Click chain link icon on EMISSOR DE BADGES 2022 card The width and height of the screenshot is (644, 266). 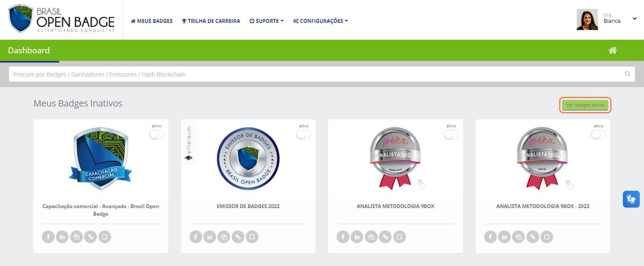tap(238, 237)
